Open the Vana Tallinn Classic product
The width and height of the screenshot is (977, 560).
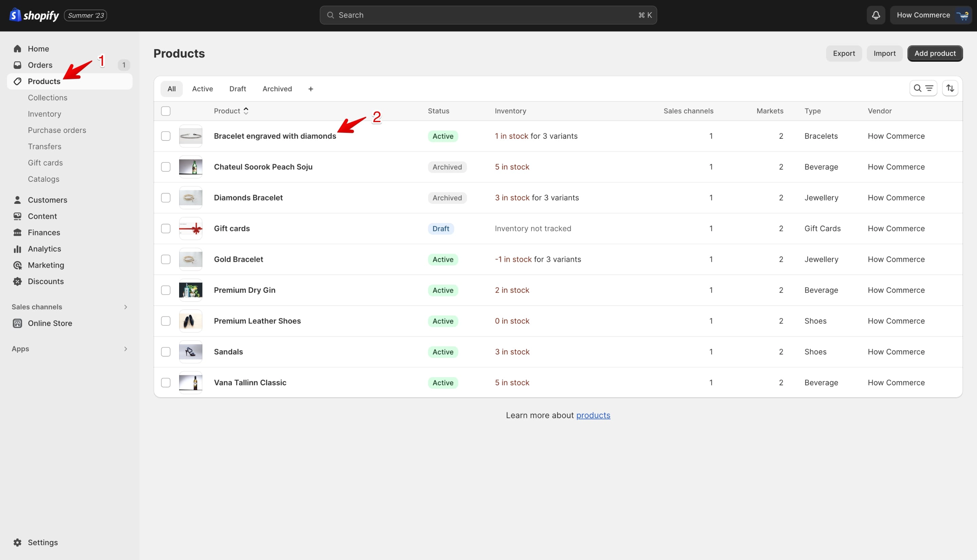coord(250,383)
